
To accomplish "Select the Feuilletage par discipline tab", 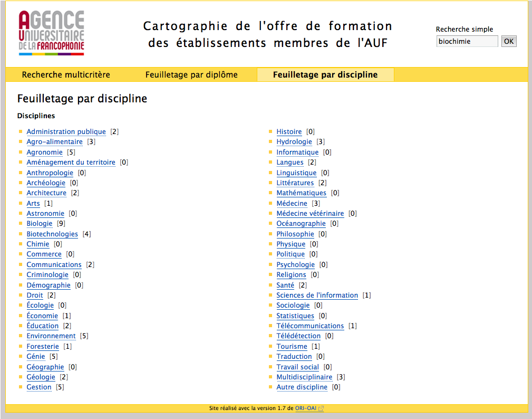I will coord(325,75).
